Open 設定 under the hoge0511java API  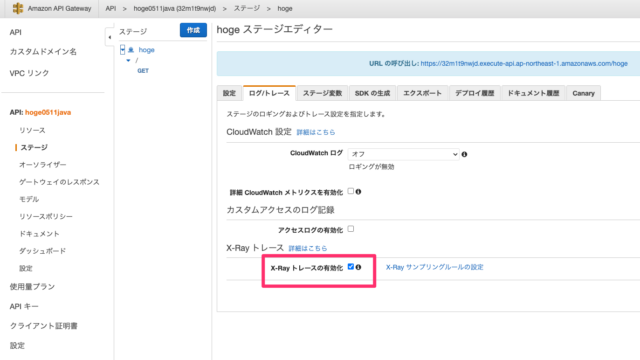26,268
